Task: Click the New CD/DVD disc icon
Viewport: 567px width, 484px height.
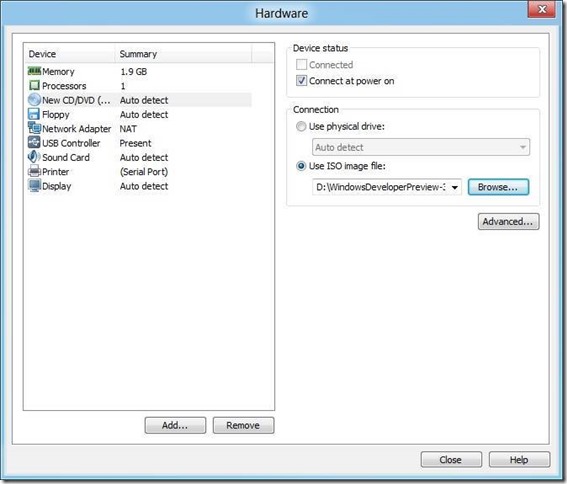Action: pos(34,100)
